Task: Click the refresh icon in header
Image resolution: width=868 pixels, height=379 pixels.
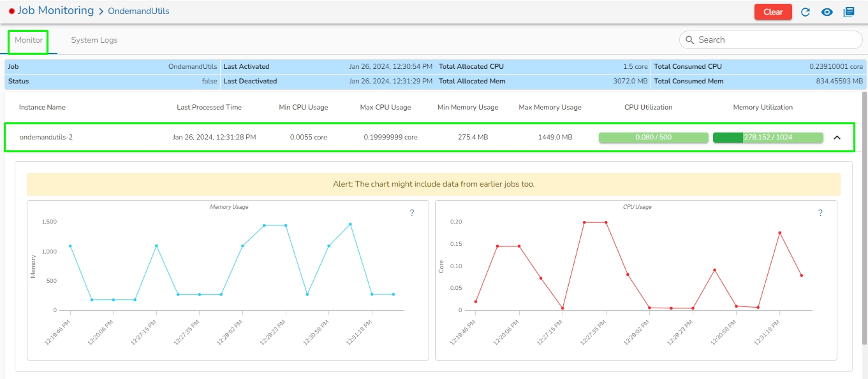Action: click(805, 12)
